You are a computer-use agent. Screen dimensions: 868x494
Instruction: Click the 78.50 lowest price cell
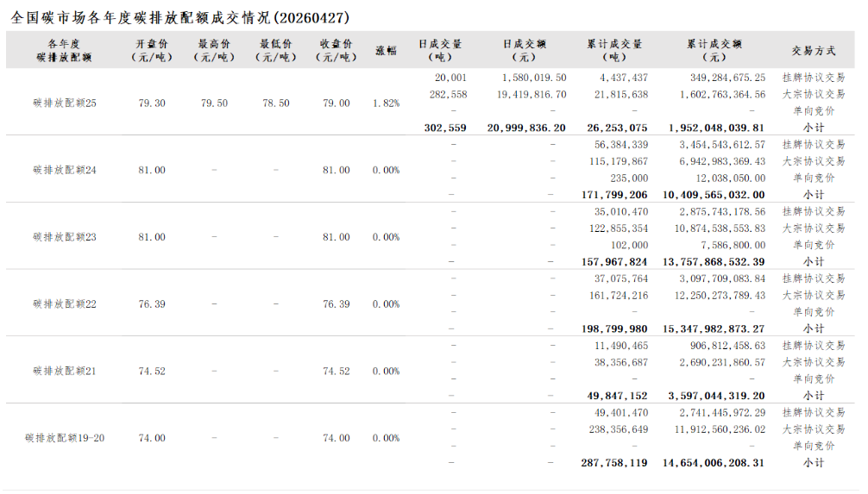click(276, 103)
